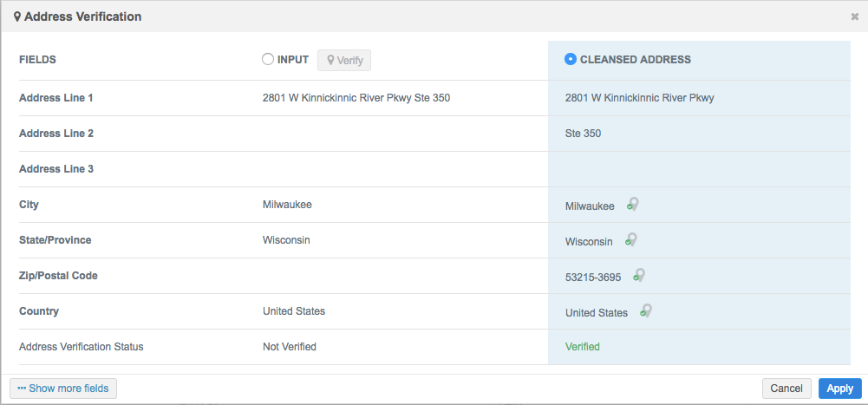Click the icon next to zip 53215-3695
This screenshot has width=868, height=405.
(639, 276)
